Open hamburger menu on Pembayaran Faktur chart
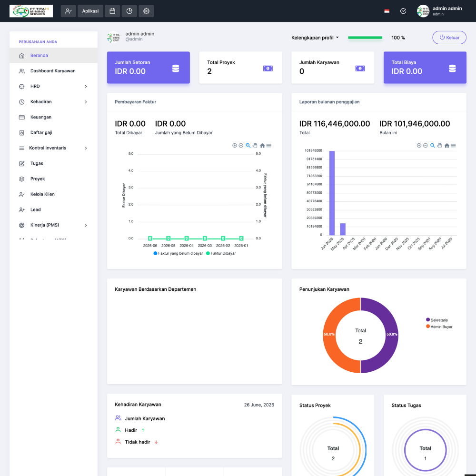The height and width of the screenshot is (476, 476). point(269,145)
